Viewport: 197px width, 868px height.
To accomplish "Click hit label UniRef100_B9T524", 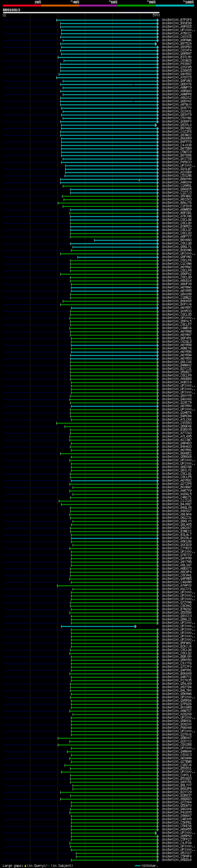I will click(x=177, y=43).
